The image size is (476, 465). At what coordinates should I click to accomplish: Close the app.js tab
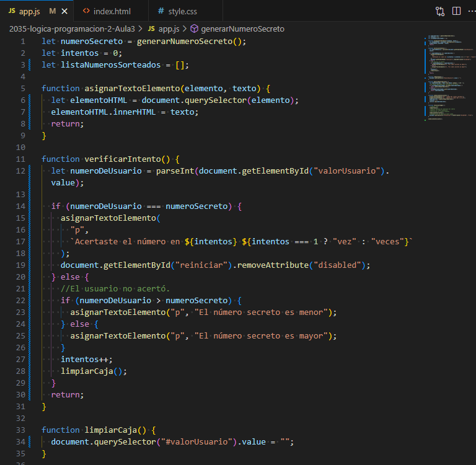point(64,11)
